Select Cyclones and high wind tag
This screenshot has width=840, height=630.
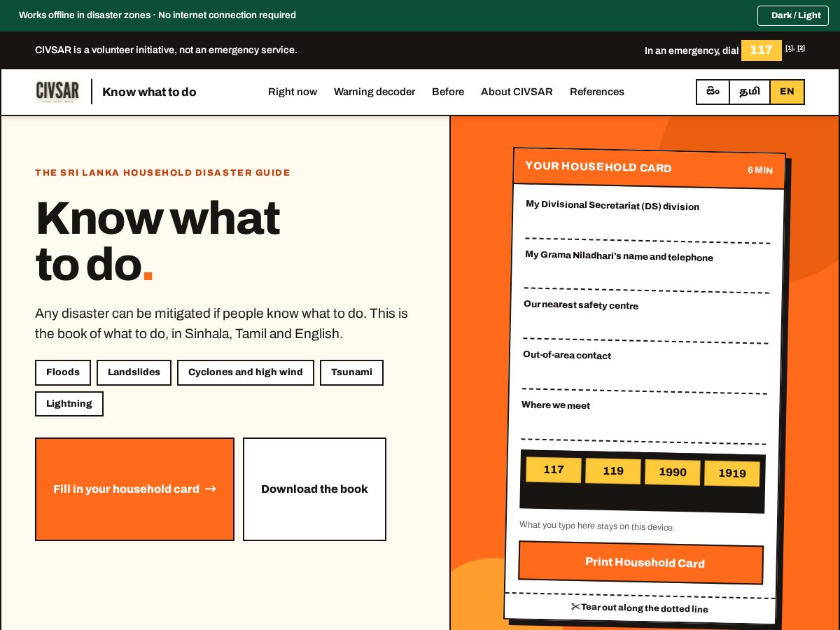tap(246, 372)
